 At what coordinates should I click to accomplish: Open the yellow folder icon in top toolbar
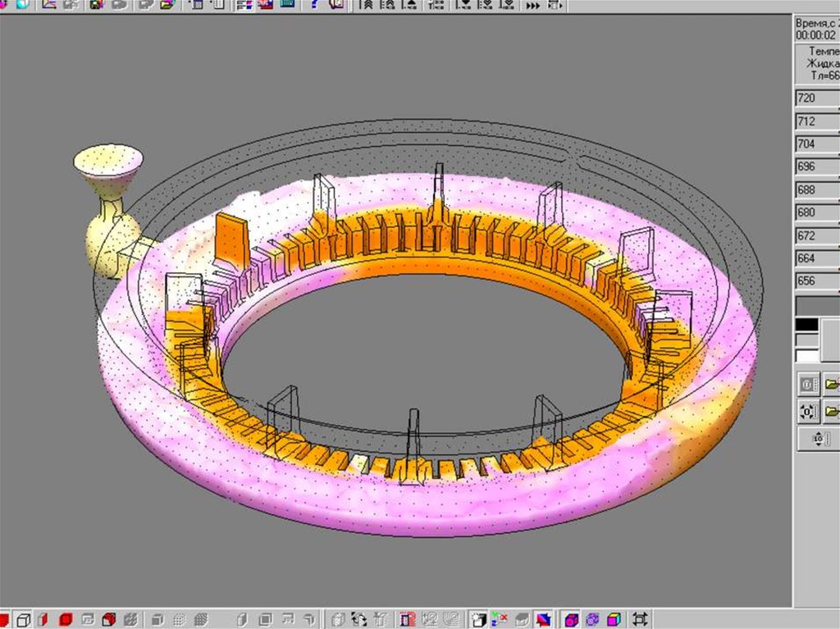(167, 4)
